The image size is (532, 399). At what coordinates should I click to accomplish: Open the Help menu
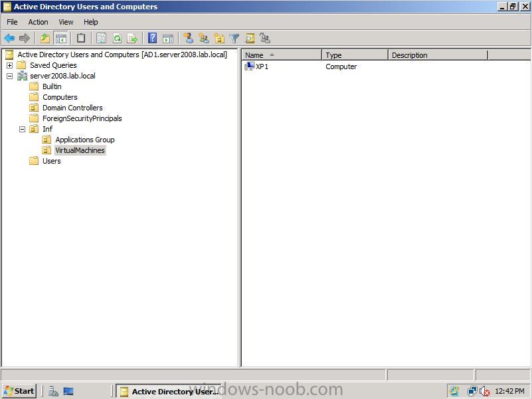[91, 22]
